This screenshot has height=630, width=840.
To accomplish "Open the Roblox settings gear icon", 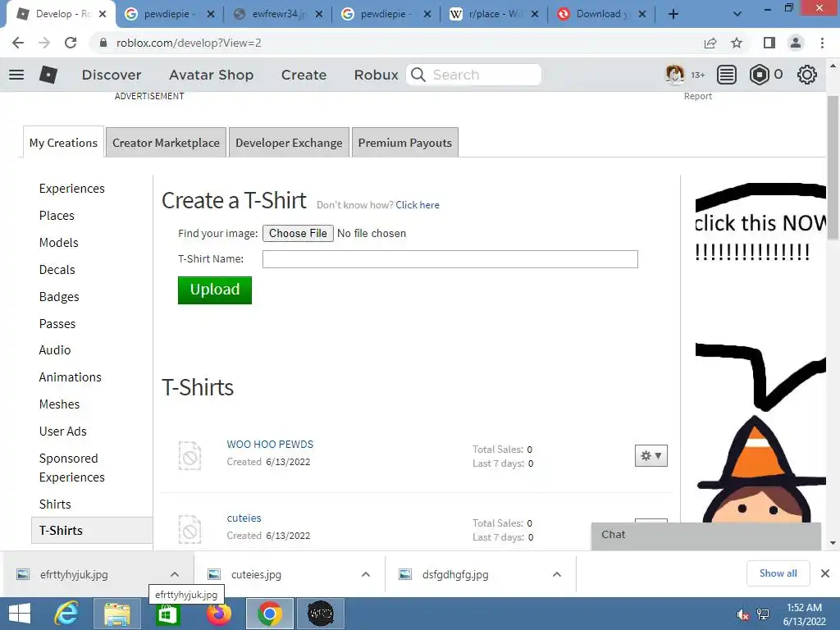I will pos(807,75).
